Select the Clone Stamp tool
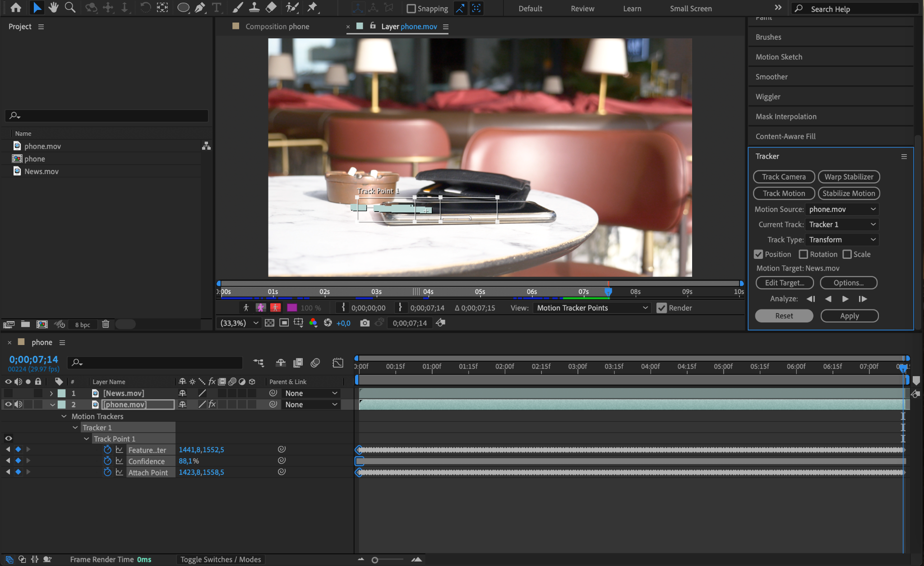Screen dimensions: 924x566 point(254,8)
